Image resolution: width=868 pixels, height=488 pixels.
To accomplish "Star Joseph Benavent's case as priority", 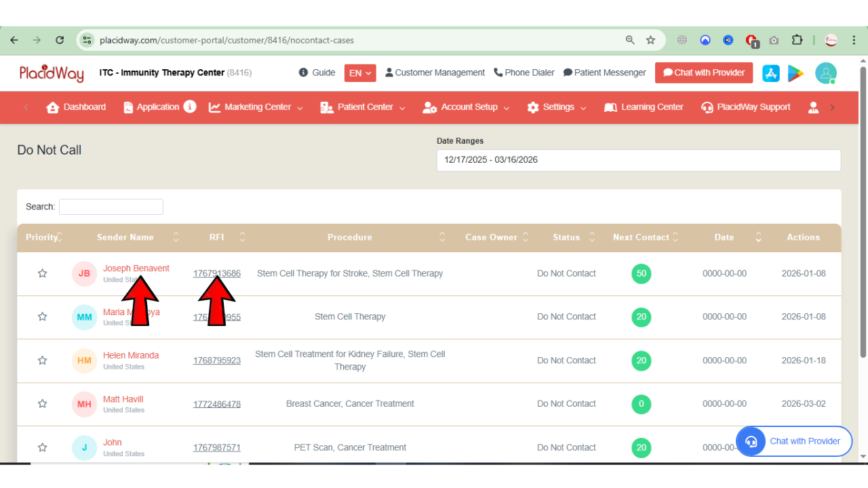I will 43,274.
